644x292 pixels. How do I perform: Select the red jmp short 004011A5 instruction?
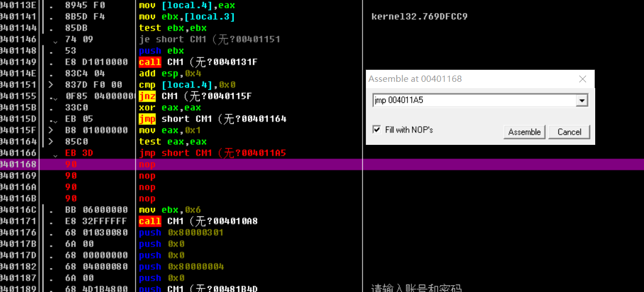coord(212,153)
